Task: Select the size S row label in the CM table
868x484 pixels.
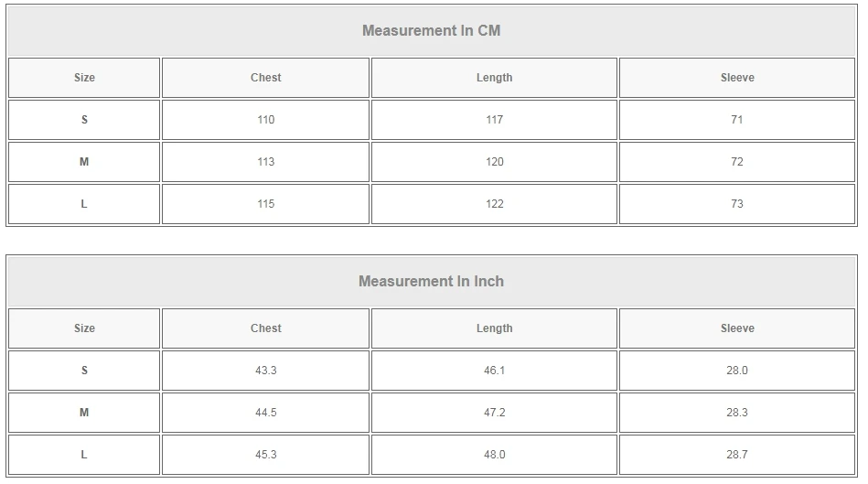Action: pyautogui.click(x=84, y=120)
